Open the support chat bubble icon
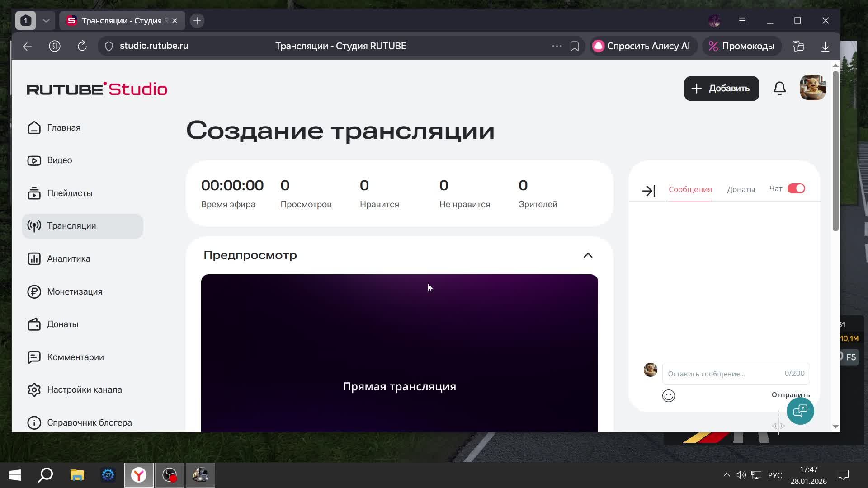 [x=800, y=411]
